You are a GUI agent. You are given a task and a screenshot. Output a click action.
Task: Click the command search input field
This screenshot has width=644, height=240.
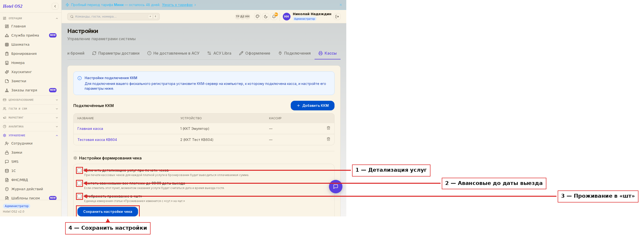[113, 17]
